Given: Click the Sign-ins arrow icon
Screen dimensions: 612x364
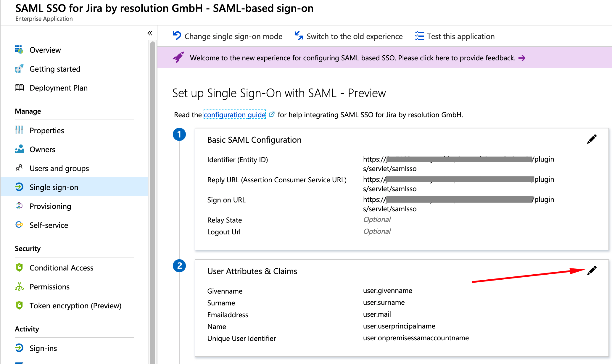Looking at the screenshot, I should click(19, 348).
